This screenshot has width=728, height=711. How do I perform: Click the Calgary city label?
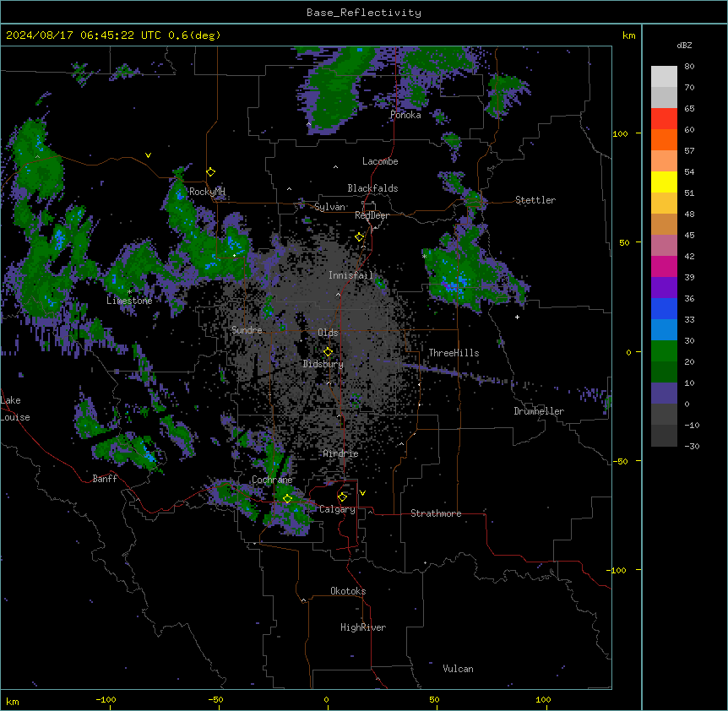(x=337, y=509)
